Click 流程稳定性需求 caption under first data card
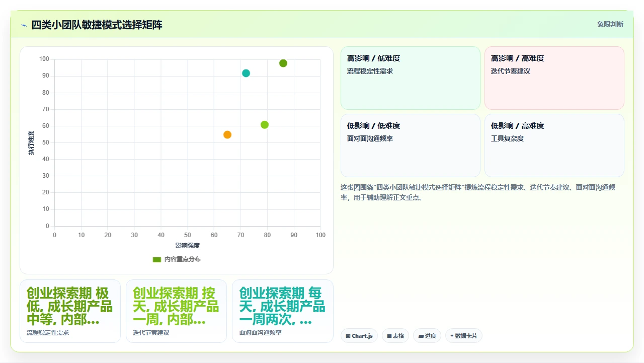The image size is (644, 363). [48, 333]
